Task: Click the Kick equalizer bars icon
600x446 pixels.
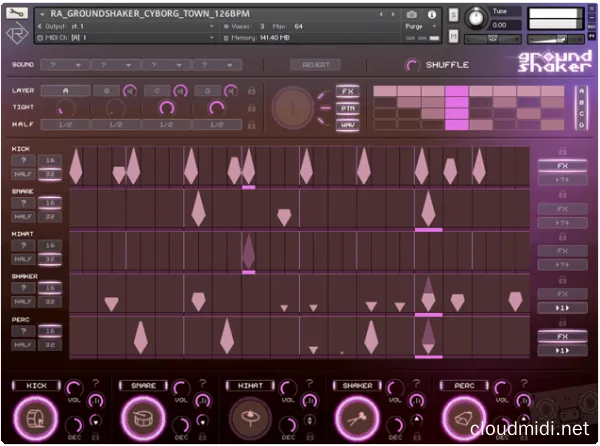Action: 96,401
